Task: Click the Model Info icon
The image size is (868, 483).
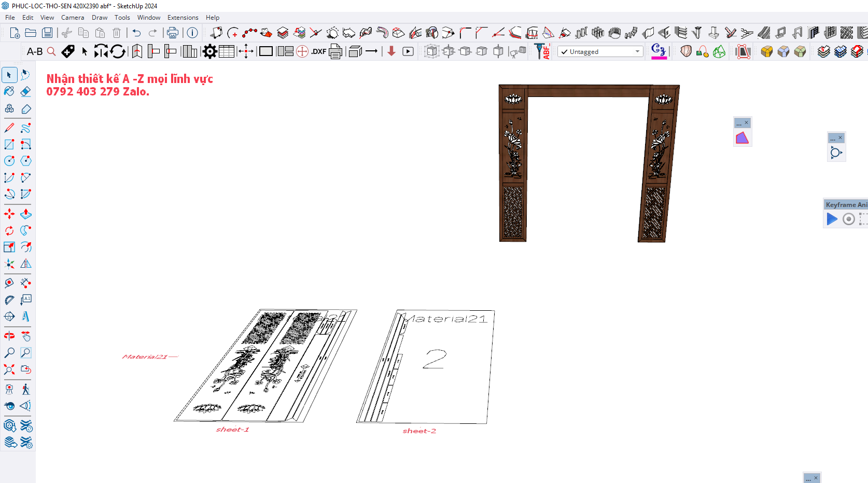Action: [x=192, y=33]
